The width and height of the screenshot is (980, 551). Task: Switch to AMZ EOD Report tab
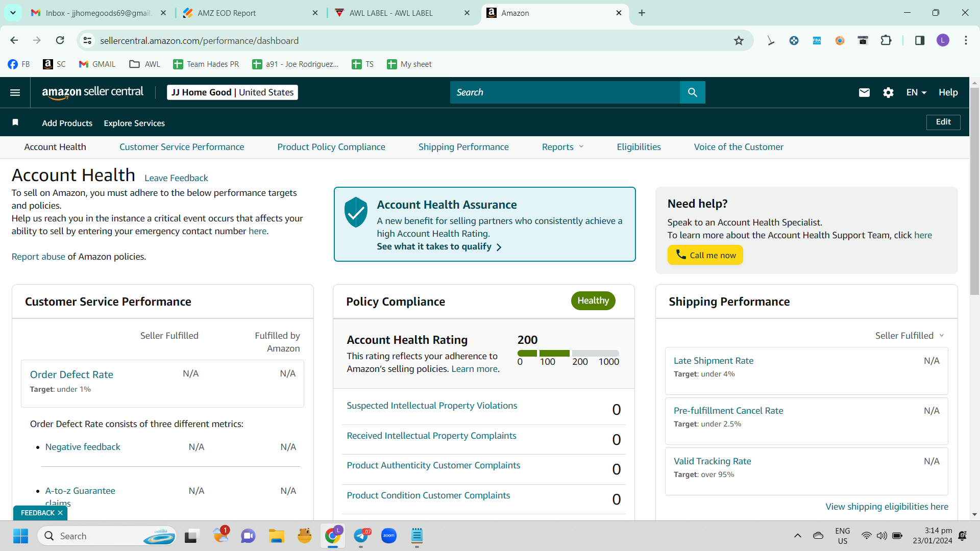pyautogui.click(x=251, y=13)
